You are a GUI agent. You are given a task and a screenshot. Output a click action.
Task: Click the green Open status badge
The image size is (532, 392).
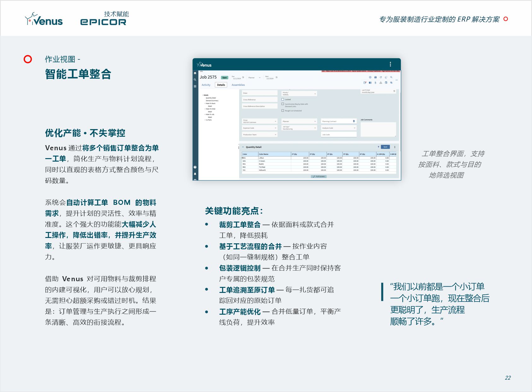225,78
